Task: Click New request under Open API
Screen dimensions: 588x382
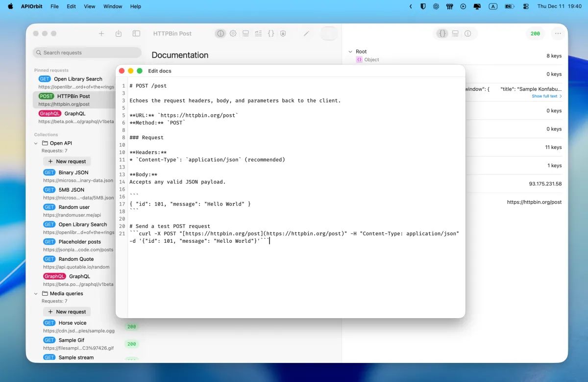Action: pyautogui.click(x=67, y=161)
